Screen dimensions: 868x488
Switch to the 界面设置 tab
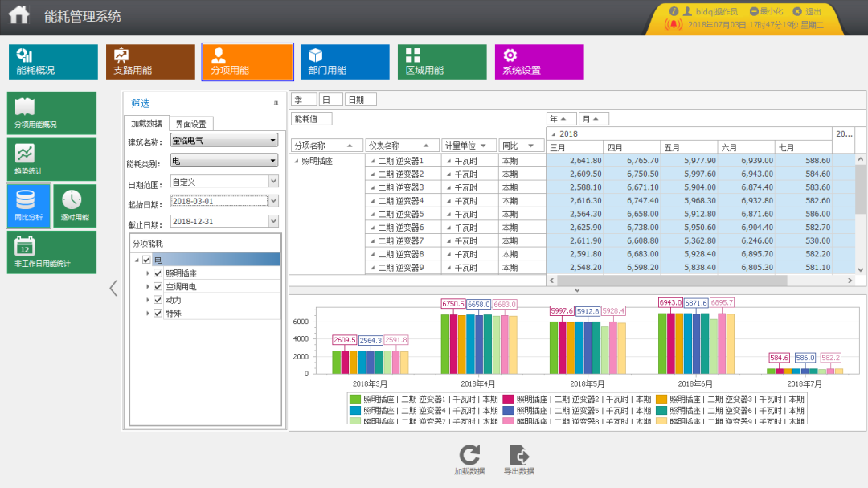[190, 124]
